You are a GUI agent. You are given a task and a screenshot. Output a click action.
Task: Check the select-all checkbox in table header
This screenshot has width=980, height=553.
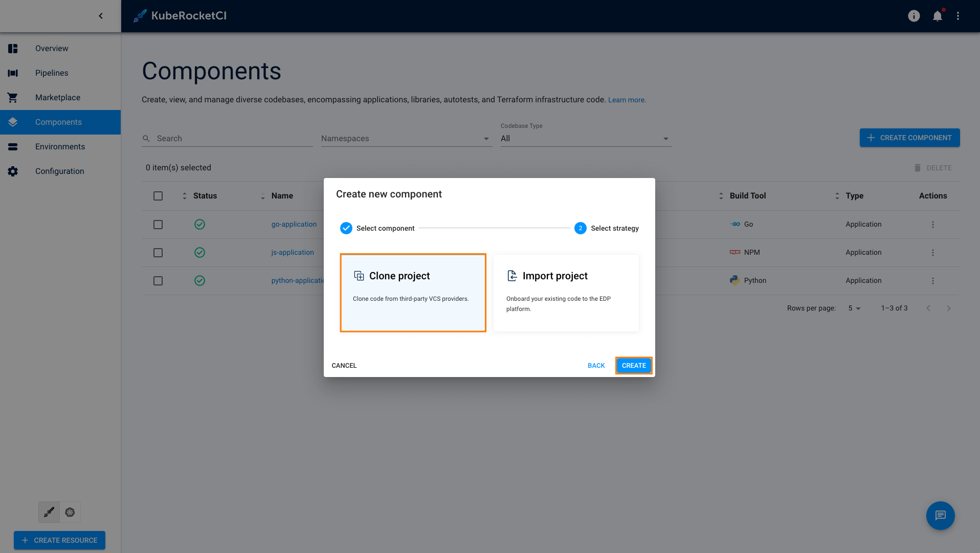tap(158, 195)
